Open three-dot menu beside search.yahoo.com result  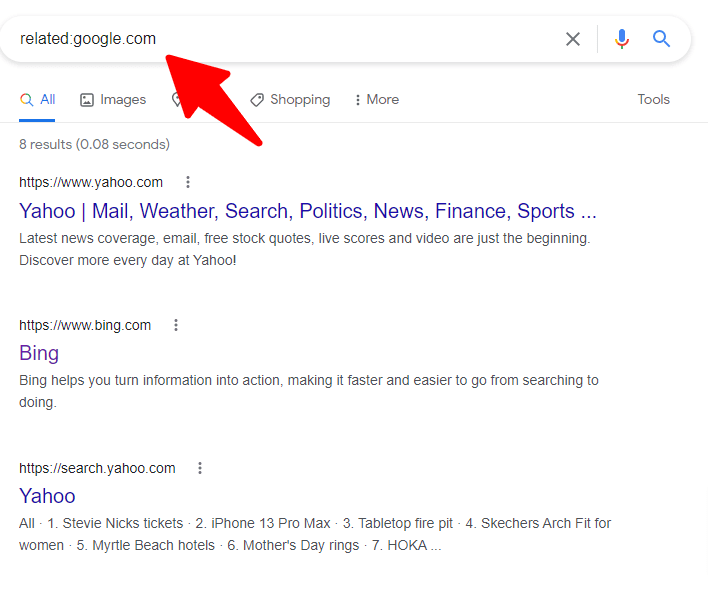(200, 468)
